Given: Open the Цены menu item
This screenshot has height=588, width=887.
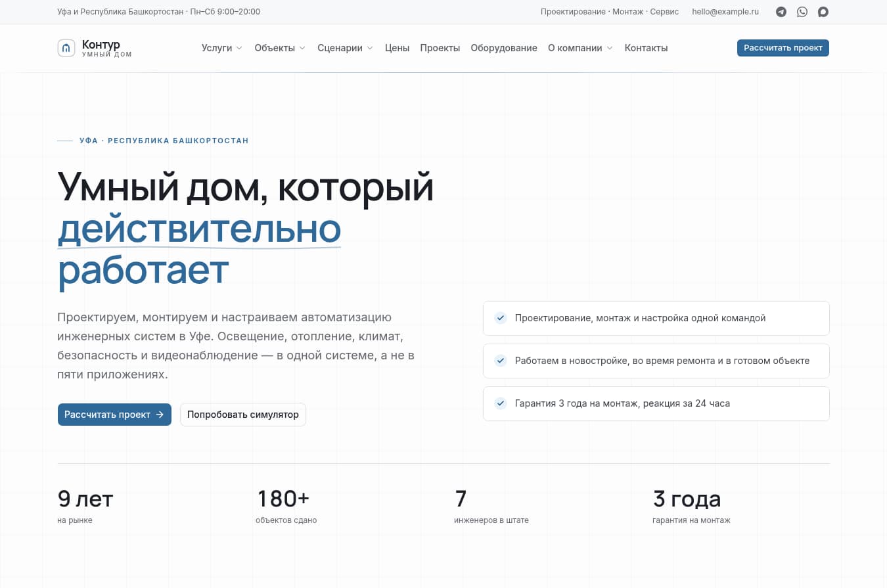Looking at the screenshot, I should 397,48.
